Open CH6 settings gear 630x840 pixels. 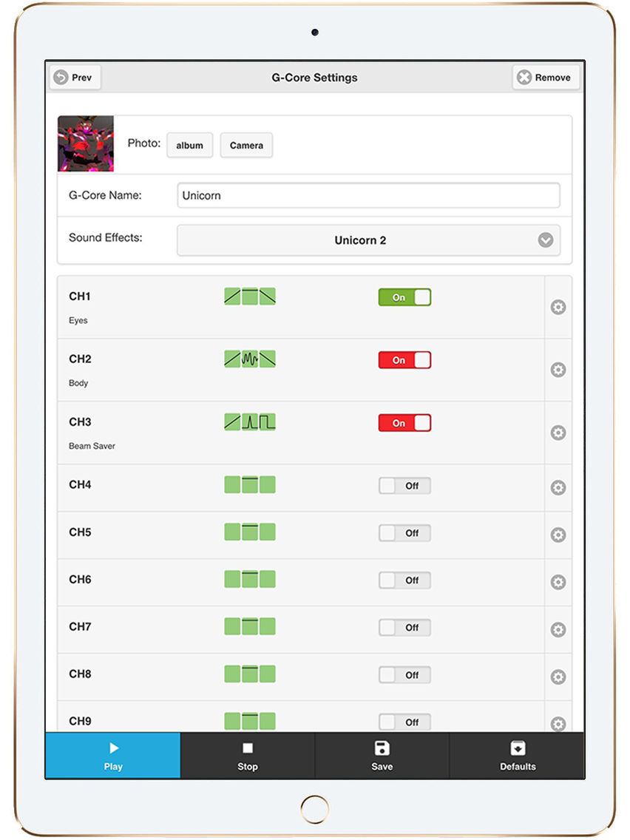558,582
